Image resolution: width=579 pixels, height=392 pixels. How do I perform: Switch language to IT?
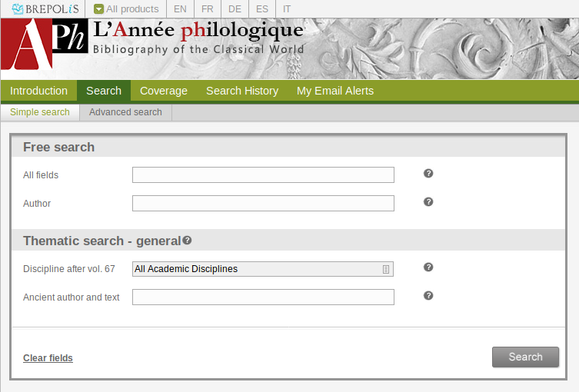287,9
